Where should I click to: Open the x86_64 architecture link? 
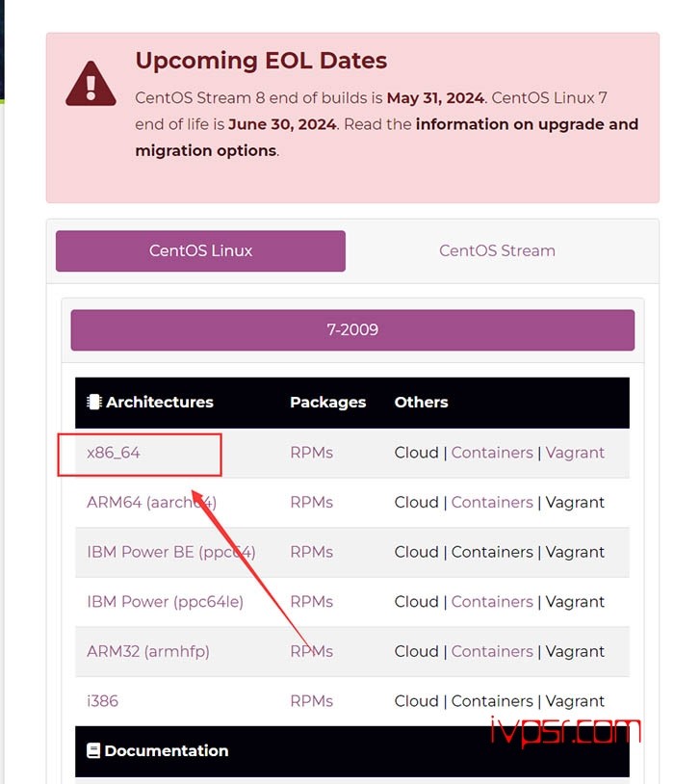pyautogui.click(x=114, y=453)
